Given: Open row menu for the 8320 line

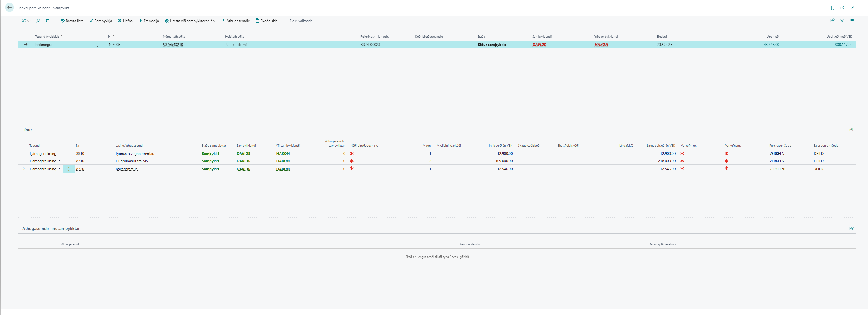Looking at the screenshot, I should click(x=69, y=169).
